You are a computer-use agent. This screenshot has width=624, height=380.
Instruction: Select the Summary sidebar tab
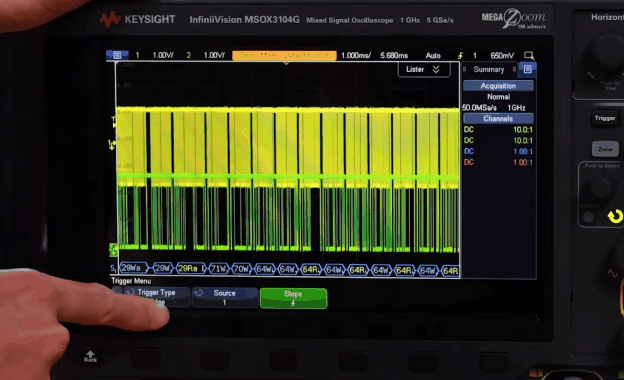pos(489,69)
